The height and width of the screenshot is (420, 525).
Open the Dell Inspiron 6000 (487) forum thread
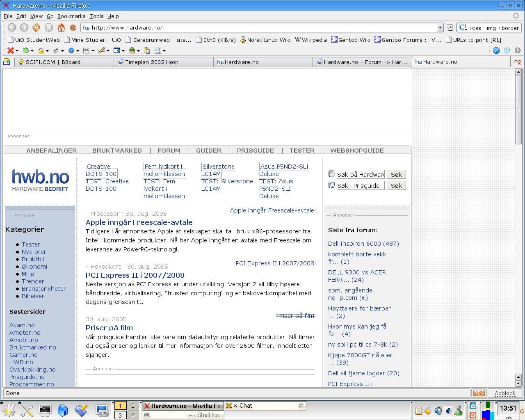363,244
